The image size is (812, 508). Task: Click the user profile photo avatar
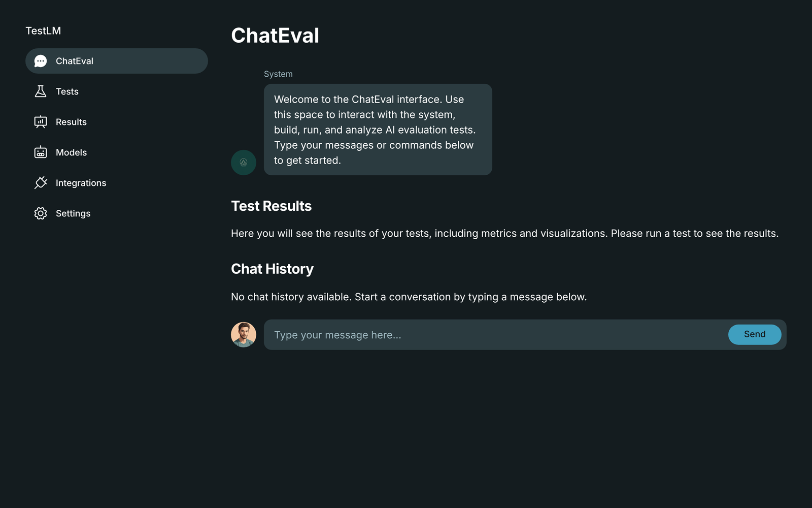pyautogui.click(x=244, y=335)
